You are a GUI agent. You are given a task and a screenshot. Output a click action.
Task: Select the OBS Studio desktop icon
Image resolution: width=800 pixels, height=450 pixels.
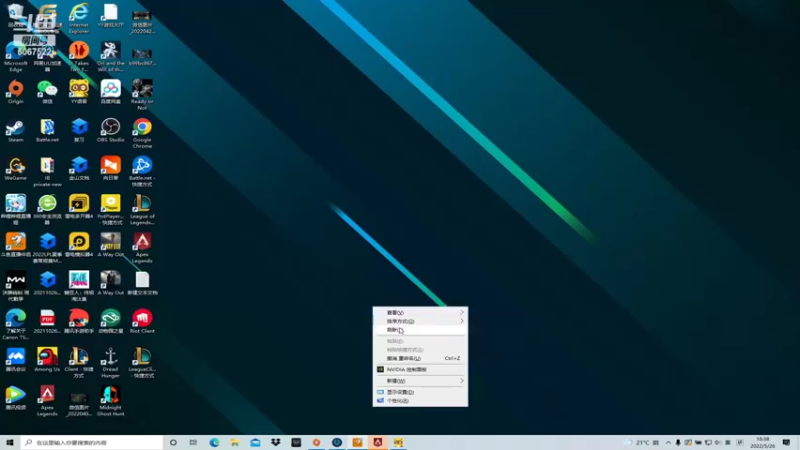111,130
